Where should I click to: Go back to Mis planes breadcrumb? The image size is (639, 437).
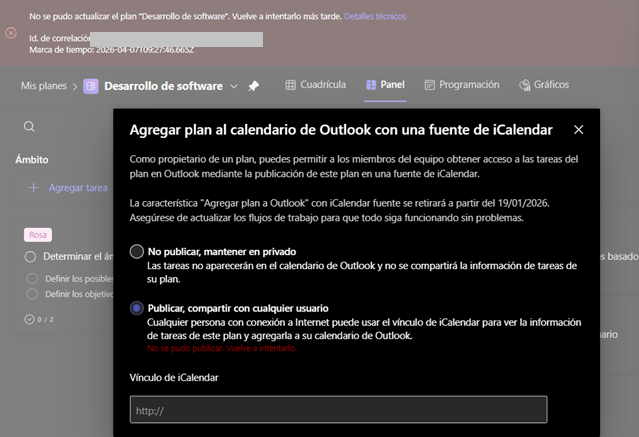point(44,86)
